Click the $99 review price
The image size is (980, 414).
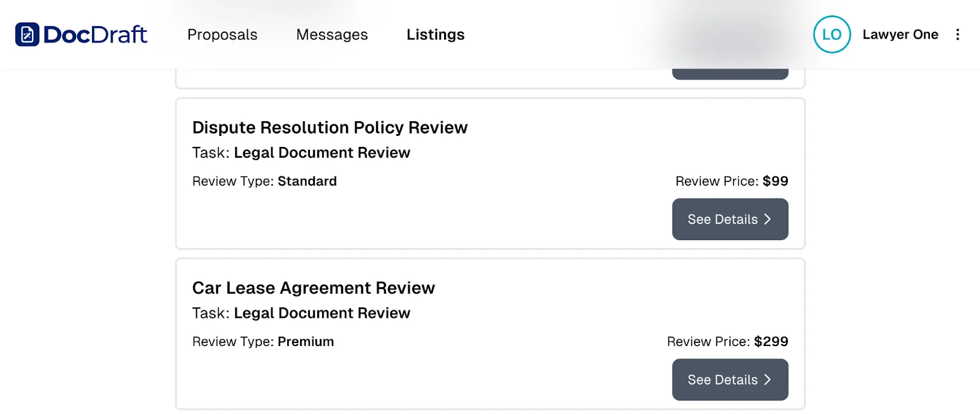click(775, 181)
